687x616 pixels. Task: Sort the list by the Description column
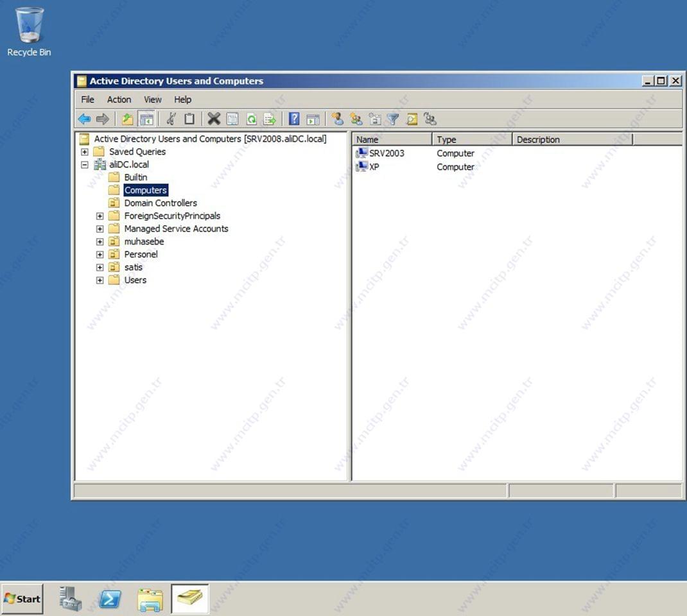(x=573, y=140)
